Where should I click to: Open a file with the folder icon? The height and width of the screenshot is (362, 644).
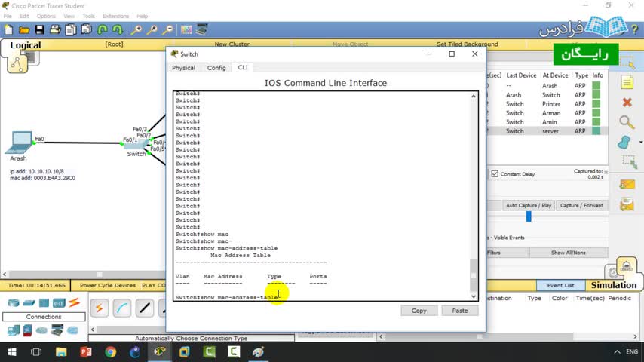(24, 30)
